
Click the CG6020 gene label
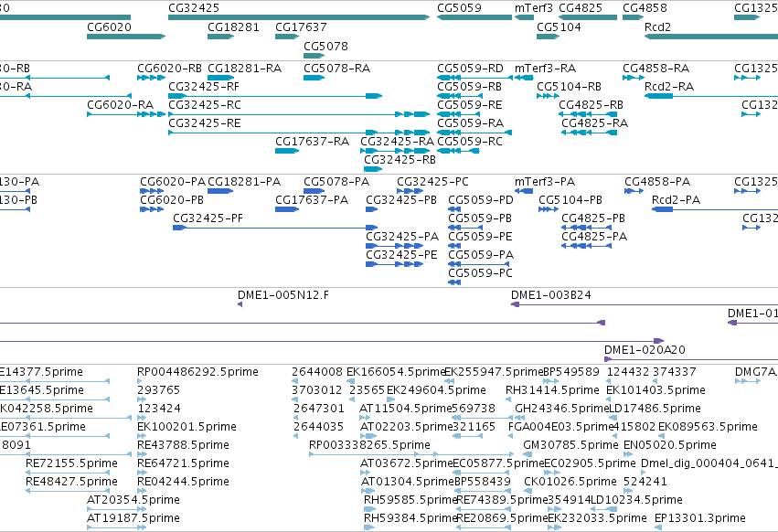(x=109, y=27)
